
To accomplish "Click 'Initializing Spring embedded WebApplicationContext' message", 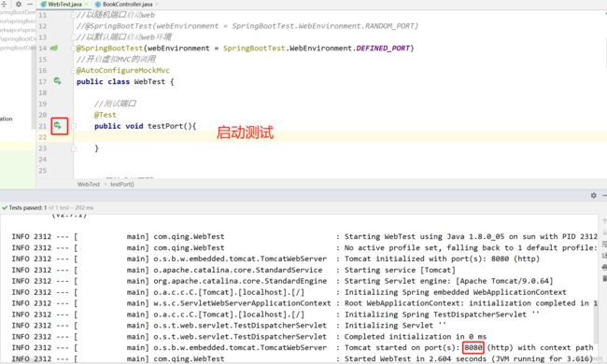I will click(x=456, y=292).
